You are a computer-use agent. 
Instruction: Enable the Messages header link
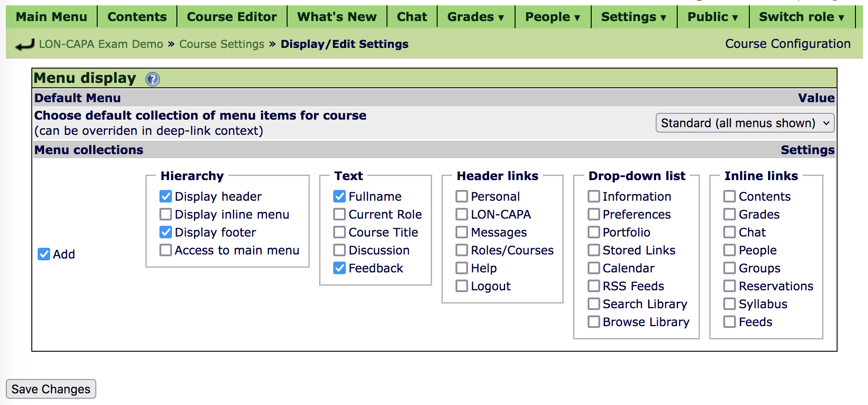[x=462, y=232]
